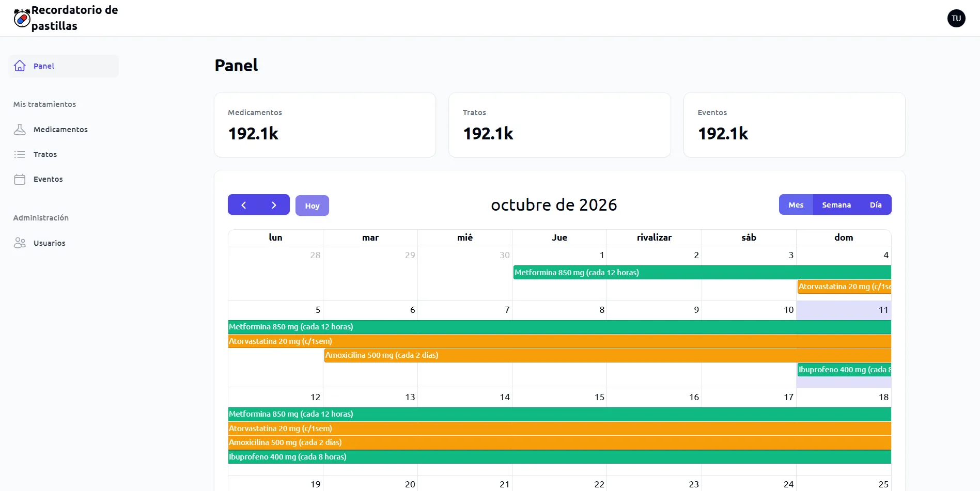Select the Metformina event in the October 12 week

pos(559,414)
